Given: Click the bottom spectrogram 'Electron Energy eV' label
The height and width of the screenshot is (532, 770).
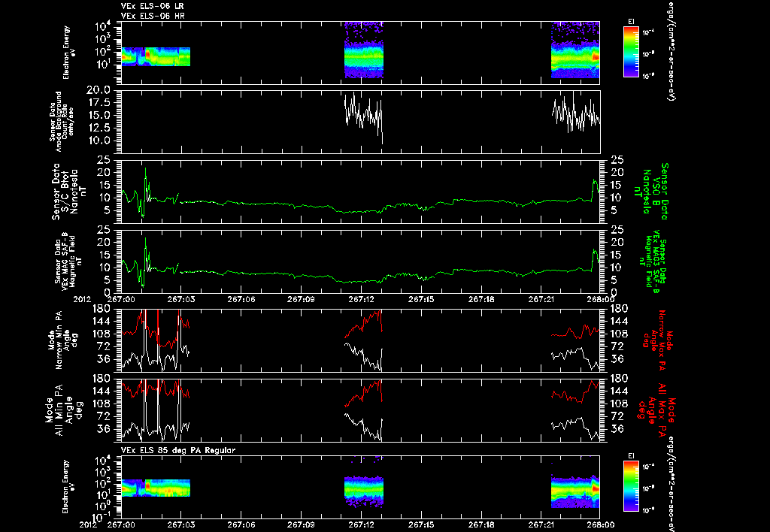Looking at the screenshot, I should [x=69, y=486].
